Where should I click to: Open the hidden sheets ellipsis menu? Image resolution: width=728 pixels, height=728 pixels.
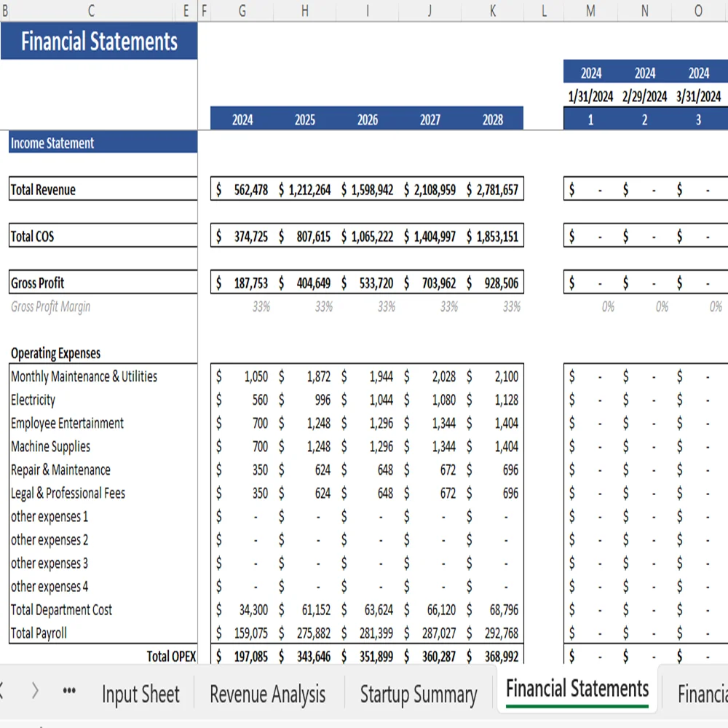(69, 690)
